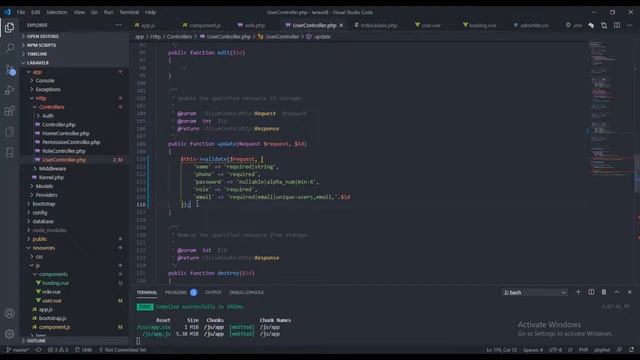Open editor more actions menu
The image size is (640, 360).
coord(630,25)
